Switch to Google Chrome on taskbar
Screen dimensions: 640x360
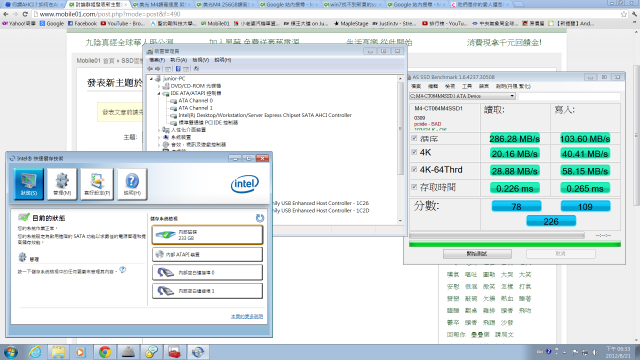(104, 352)
